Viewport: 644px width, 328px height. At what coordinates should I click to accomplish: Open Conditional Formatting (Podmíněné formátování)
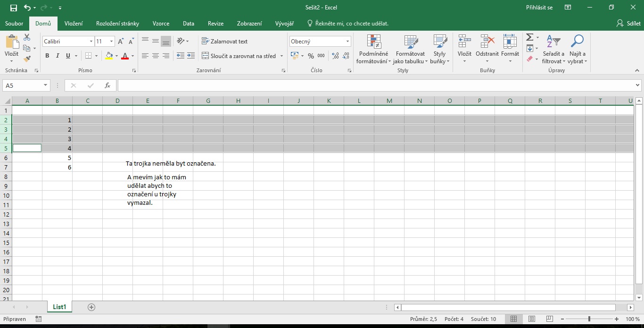374,50
